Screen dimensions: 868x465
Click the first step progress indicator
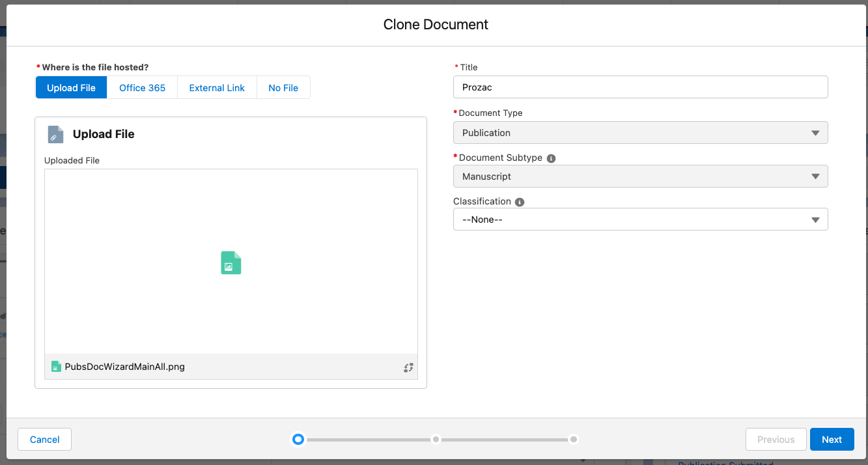(298, 440)
